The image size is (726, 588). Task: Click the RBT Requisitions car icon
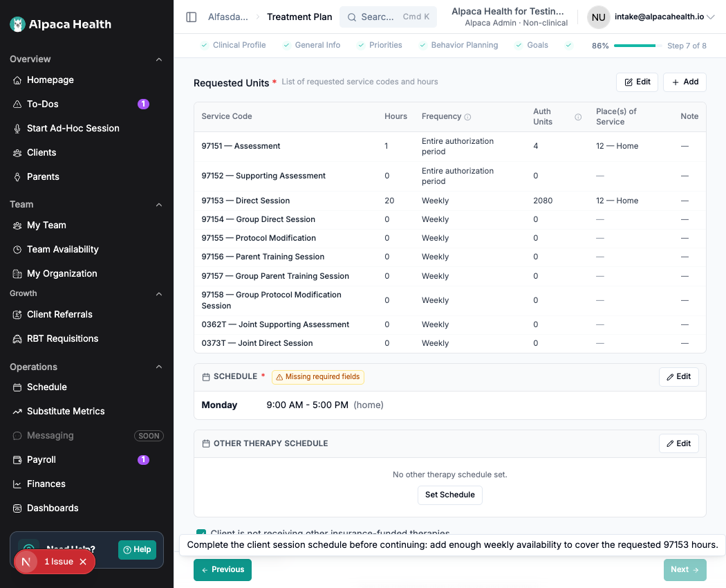click(x=17, y=339)
